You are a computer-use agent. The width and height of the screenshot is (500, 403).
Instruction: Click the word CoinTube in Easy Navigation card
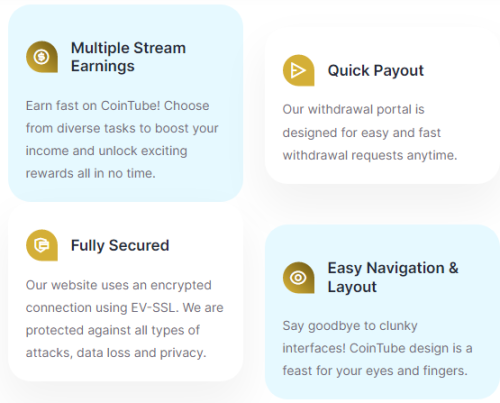[x=377, y=348]
